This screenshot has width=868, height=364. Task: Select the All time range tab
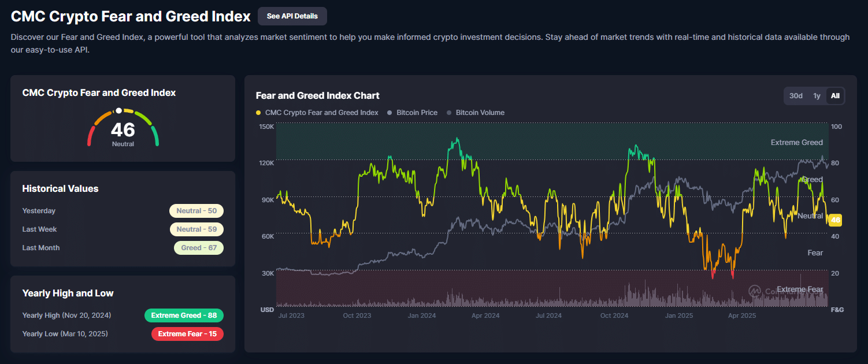[x=835, y=95]
